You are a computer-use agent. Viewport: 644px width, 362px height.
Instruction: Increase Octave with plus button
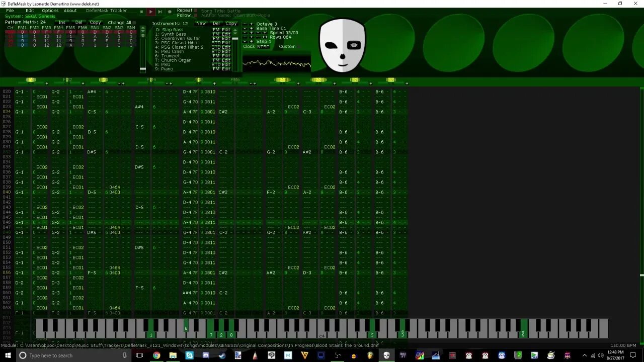[x=251, y=24]
